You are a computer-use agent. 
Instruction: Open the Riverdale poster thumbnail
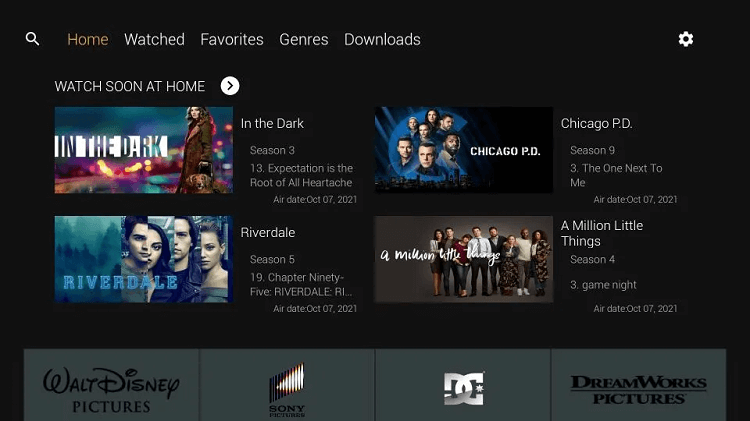(143, 259)
